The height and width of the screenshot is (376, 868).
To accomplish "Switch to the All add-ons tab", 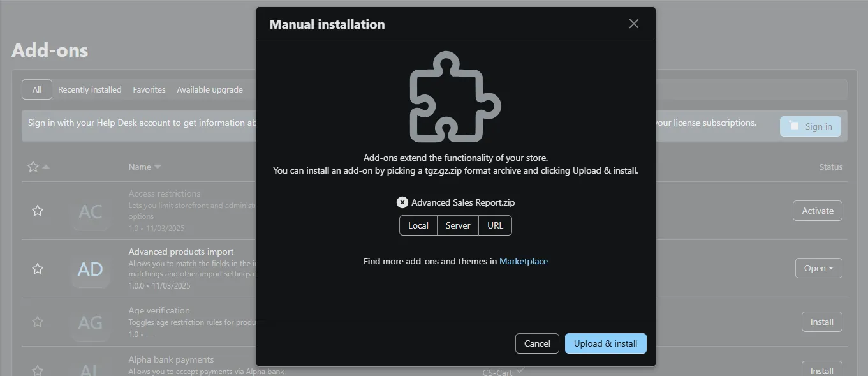I will (x=37, y=89).
